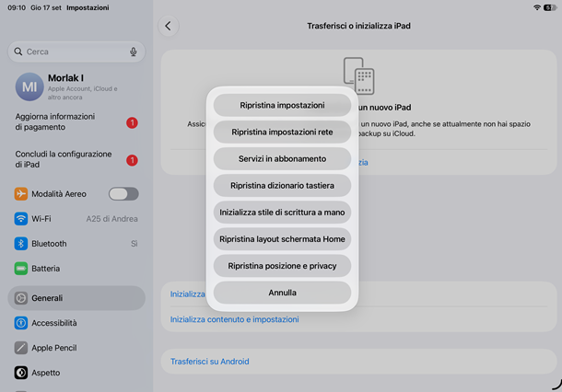Viewport: 562px width, 392px height.
Task: Tap the Accessibilità icon
Action: [x=21, y=323]
